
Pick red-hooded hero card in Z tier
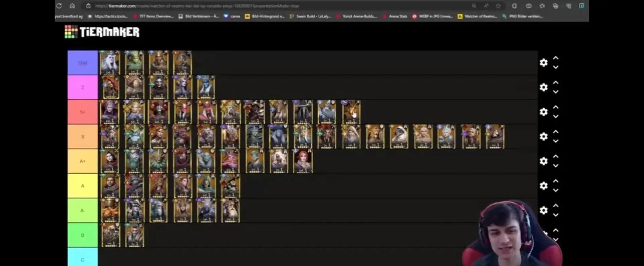[110, 87]
